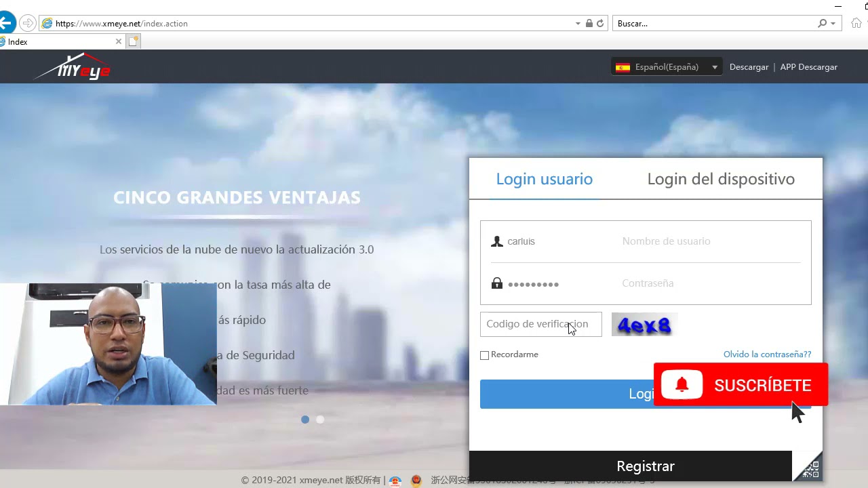This screenshot has width=868, height=488.
Task: Click the Olvido la contraseña link
Action: click(767, 354)
